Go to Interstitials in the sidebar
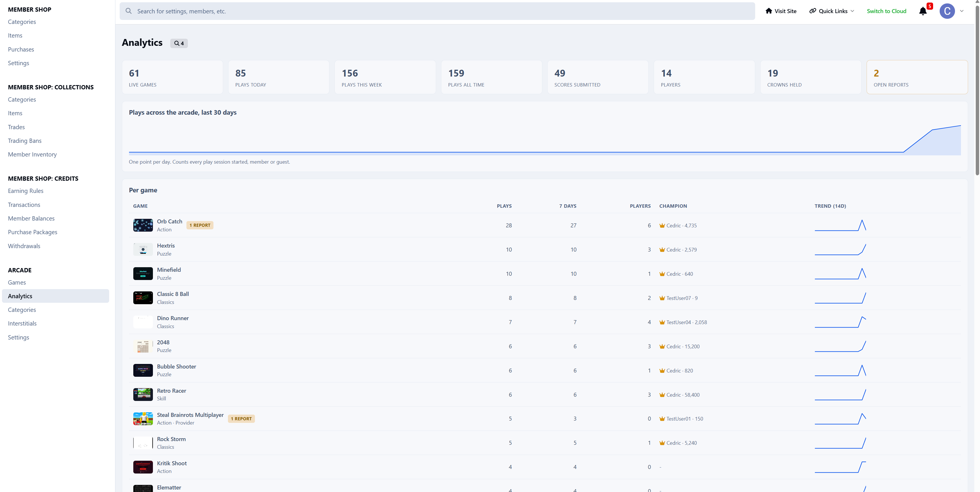Screen dimensions: 980x492 click(x=22, y=323)
